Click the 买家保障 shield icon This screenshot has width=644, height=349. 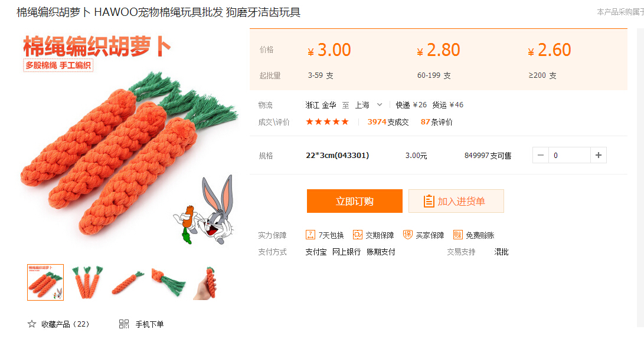point(407,235)
